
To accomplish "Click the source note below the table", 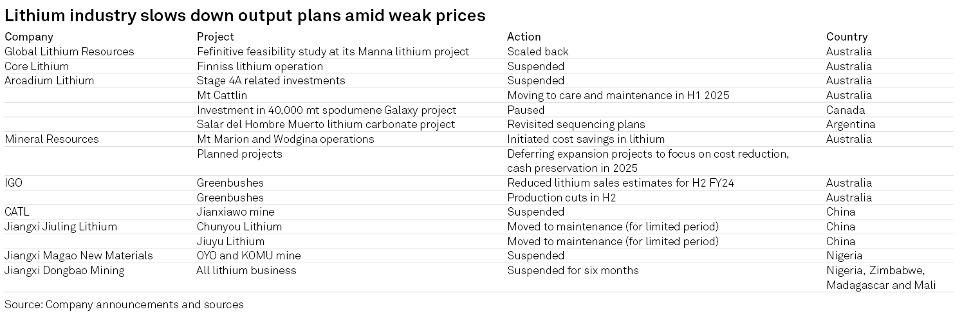I will pos(124,304).
